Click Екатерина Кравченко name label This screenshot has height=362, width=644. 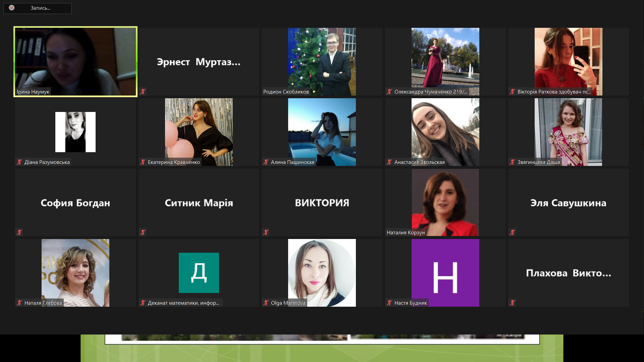174,162
